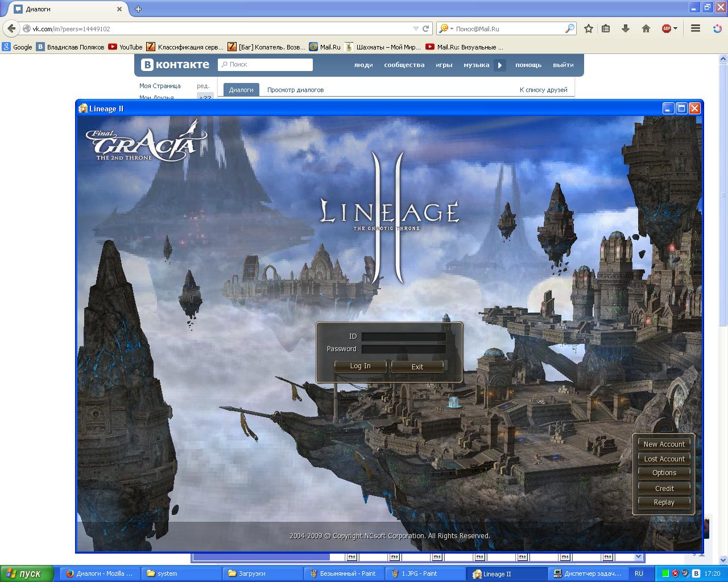Click the Log In button

360,367
